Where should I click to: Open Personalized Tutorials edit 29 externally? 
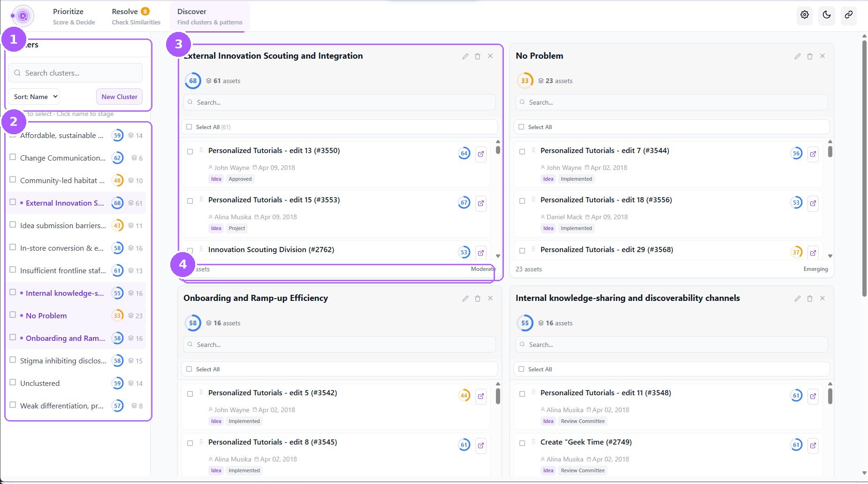pos(813,253)
